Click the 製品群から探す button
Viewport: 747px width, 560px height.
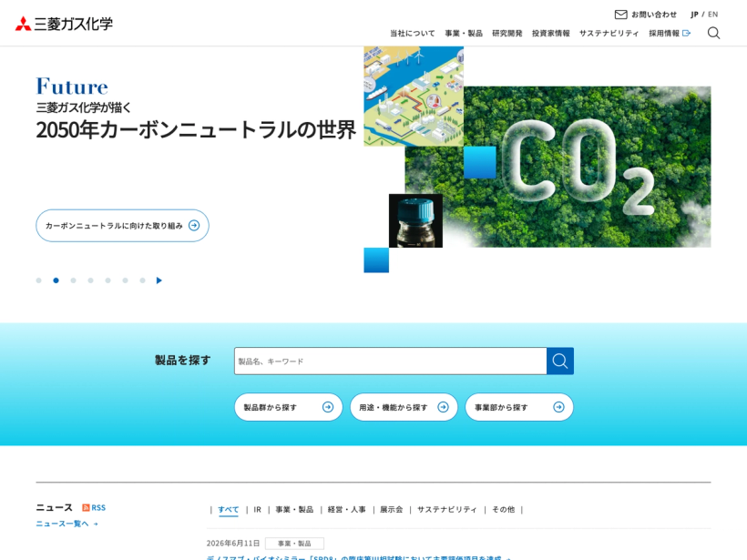288,407
